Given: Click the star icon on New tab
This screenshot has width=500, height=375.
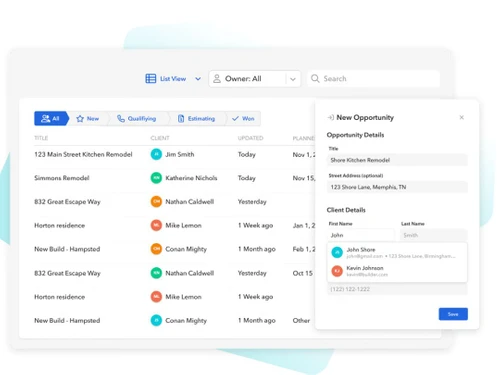Looking at the screenshot, I should point(80,118).
